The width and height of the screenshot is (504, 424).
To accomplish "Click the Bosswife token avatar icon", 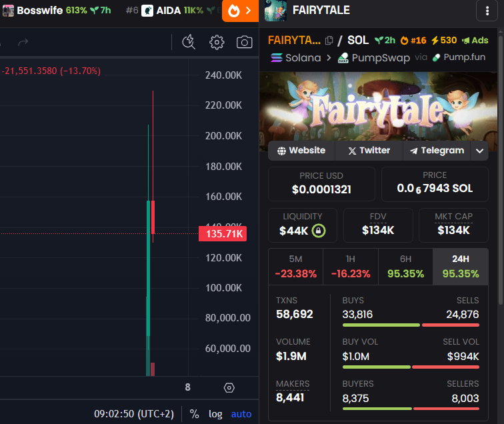I will (x=8, y=11).
